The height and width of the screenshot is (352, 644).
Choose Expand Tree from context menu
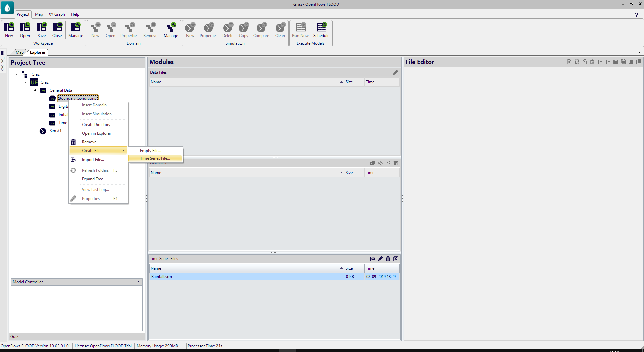coord(92,179)
